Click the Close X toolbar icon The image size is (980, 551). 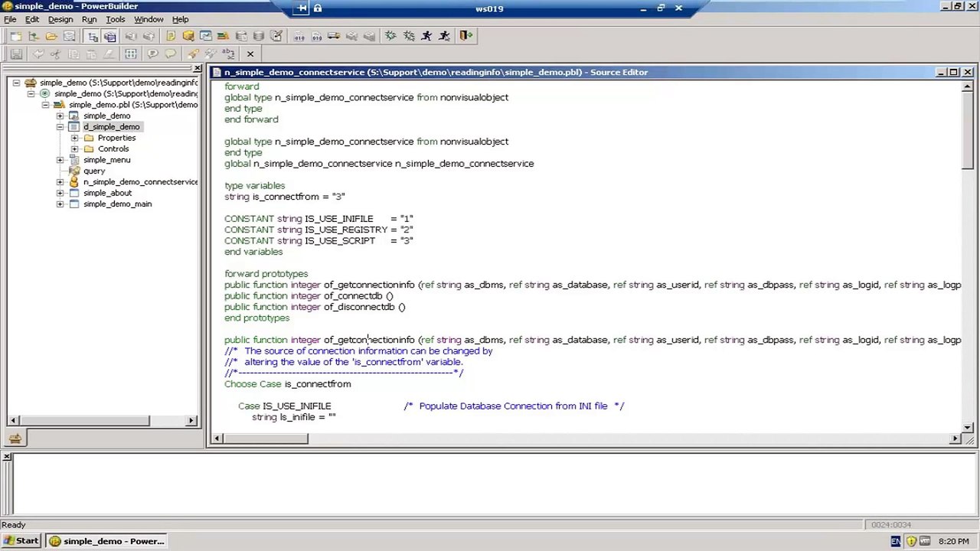[250, 54]
